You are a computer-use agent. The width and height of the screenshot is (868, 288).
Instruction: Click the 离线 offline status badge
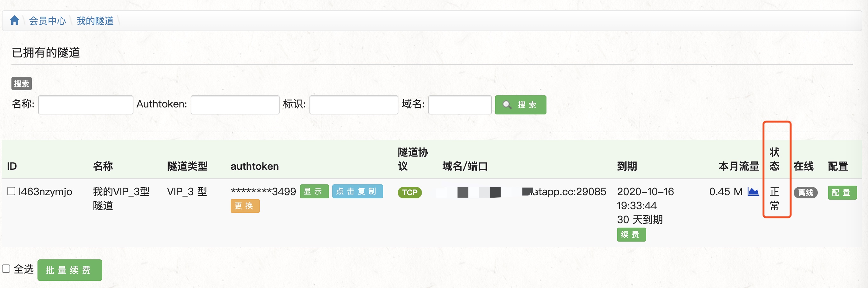(x=805, y=193)
